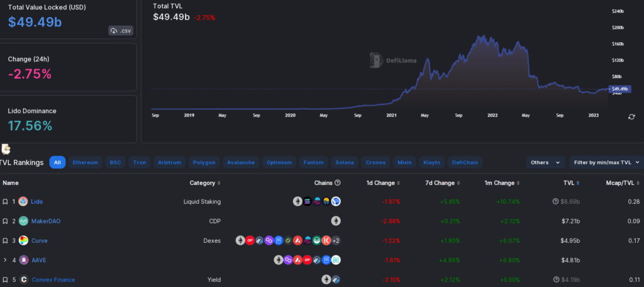Bookmark the Convex Finance row
This screenshot has height=287, width=644.
click(x=5, y=279)
